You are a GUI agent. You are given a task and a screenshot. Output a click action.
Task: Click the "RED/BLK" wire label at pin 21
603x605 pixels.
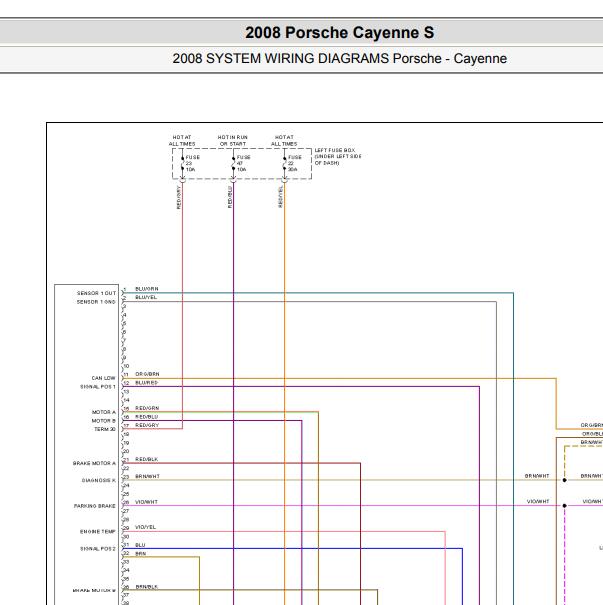pos(146,459)
